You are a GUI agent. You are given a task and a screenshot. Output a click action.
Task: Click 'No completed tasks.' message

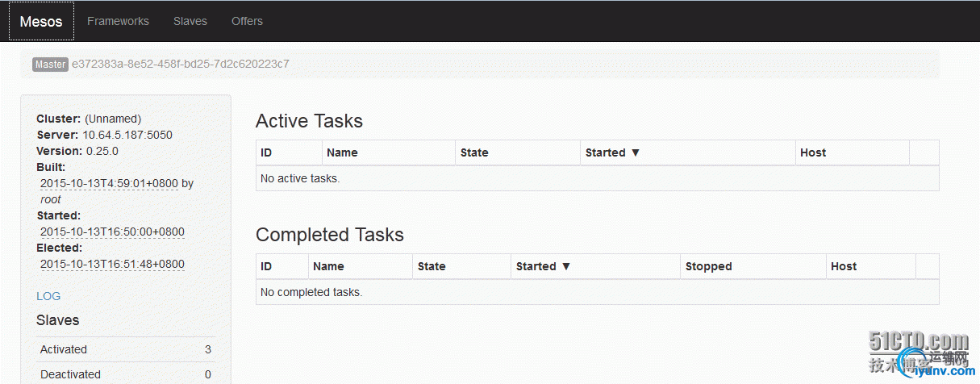(311, 292)
